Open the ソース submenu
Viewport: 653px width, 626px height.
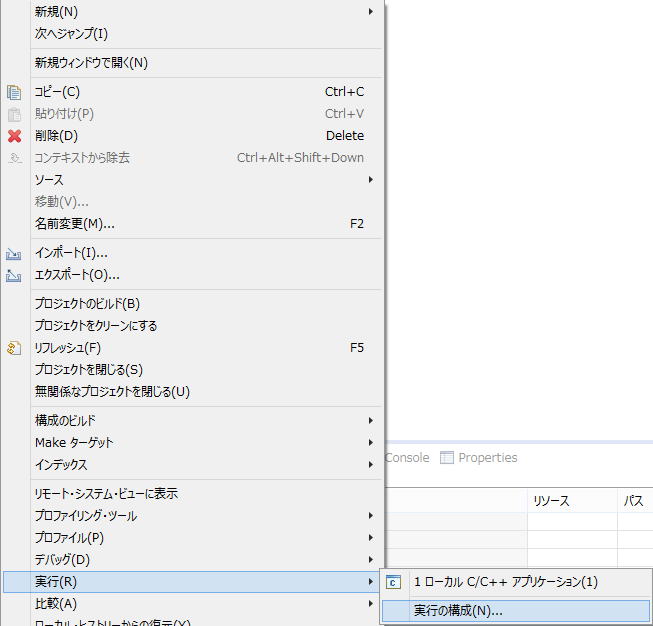(207, 180)
